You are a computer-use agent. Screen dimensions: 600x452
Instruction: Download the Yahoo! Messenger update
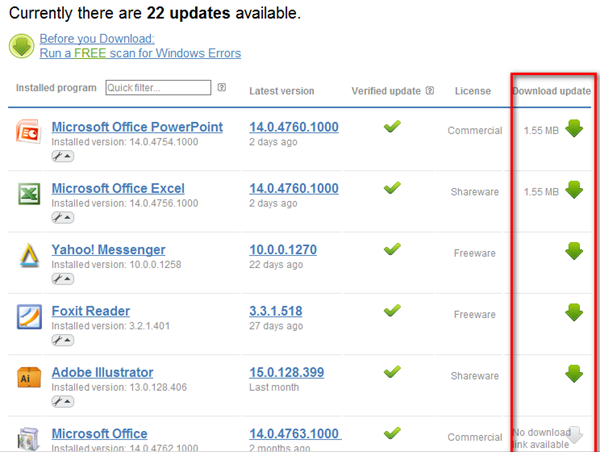[574, 251]
